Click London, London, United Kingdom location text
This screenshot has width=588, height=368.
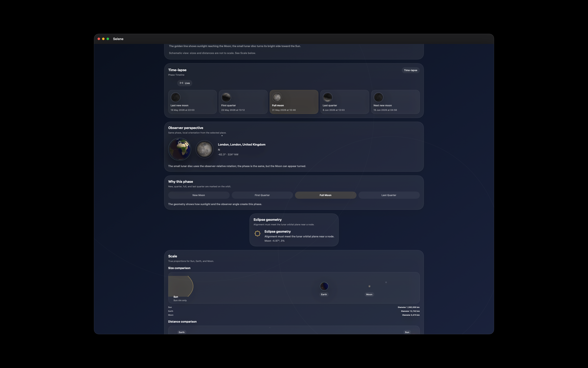(242, 145)
